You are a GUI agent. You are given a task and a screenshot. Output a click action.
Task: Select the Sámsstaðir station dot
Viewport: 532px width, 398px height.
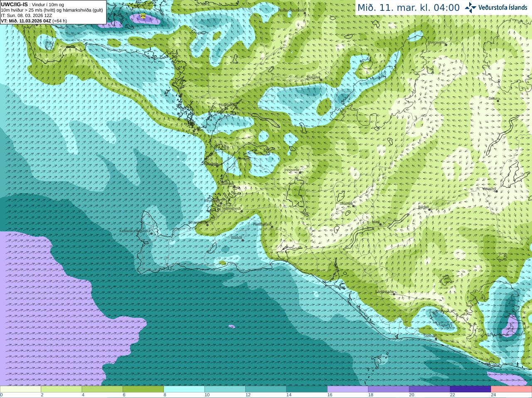pyautogui.click(x=394, y=294)
